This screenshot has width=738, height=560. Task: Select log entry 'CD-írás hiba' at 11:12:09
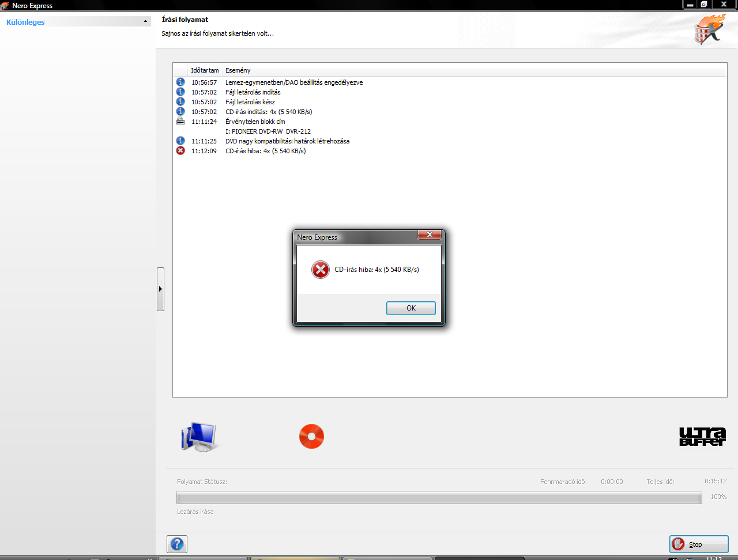pos(266,151)
